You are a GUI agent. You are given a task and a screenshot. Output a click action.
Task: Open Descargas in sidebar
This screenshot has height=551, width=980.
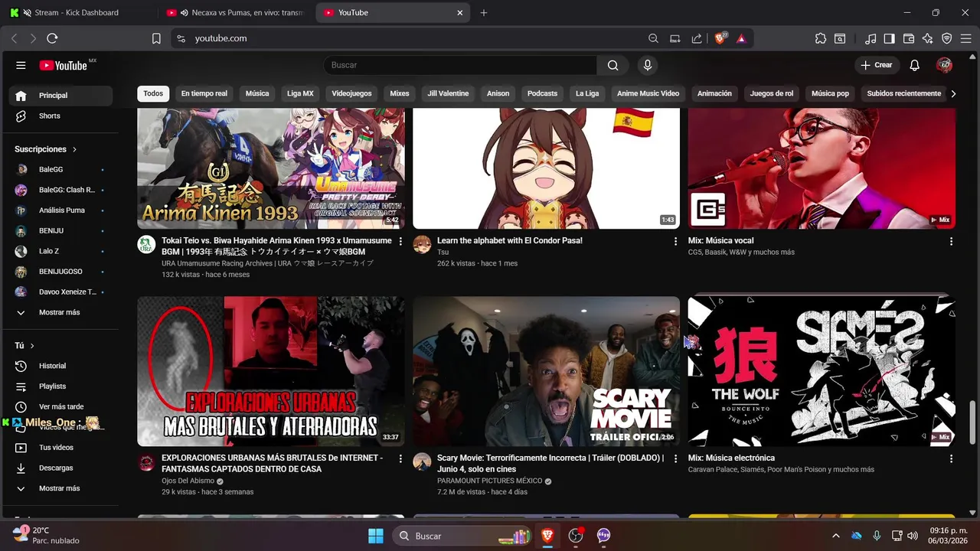click(60, 468)
